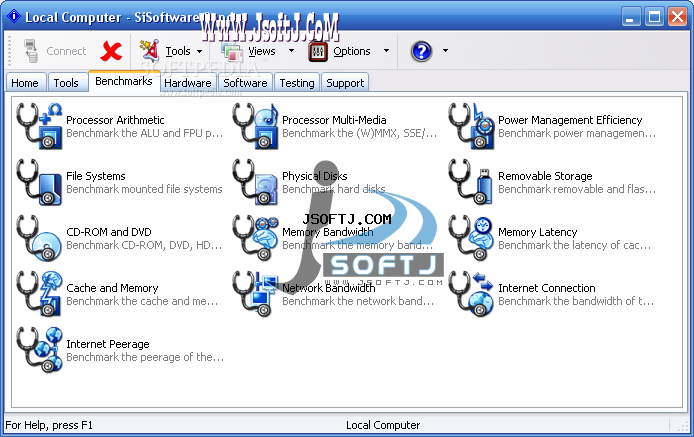Switch to the Home tab
Viewport: 694px width, 437px height.
(25, 83)
